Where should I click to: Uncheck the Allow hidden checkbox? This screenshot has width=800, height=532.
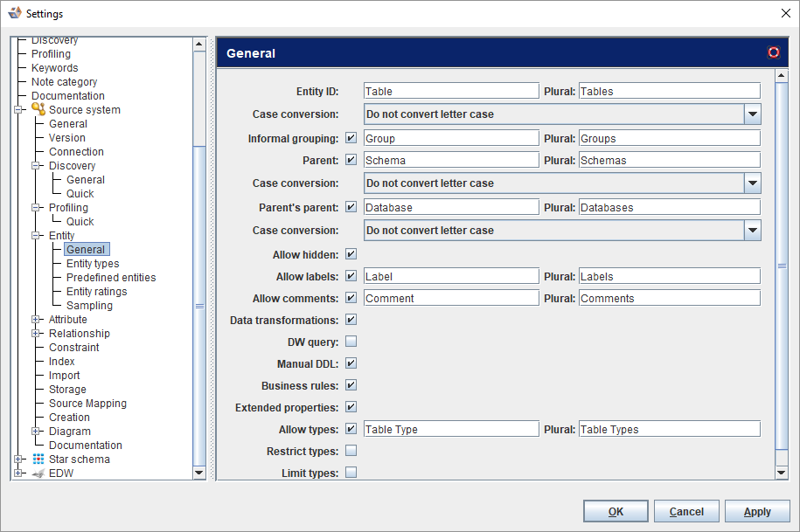coord(351,254)
